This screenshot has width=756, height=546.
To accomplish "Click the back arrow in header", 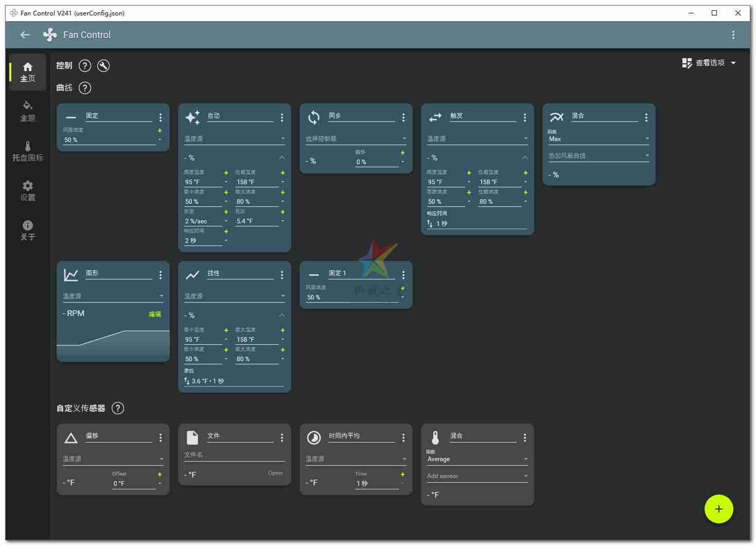I will (x=25, y=35).
